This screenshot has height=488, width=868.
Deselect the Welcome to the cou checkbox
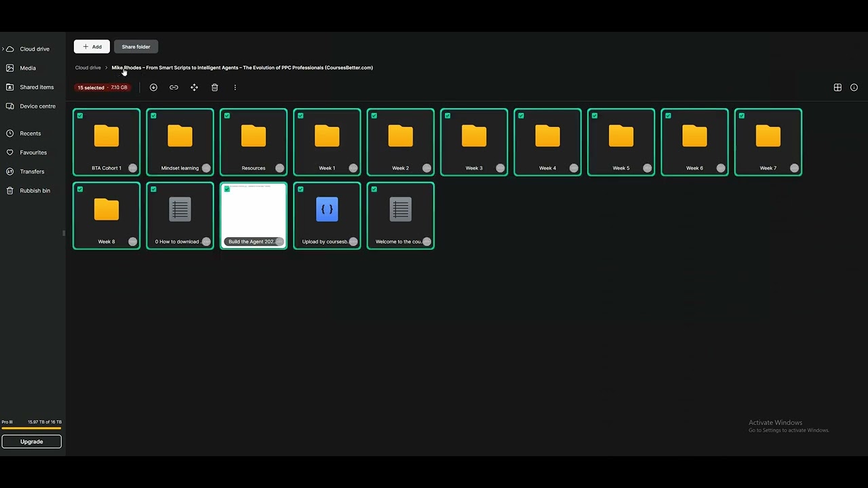(x=374, y=189)
